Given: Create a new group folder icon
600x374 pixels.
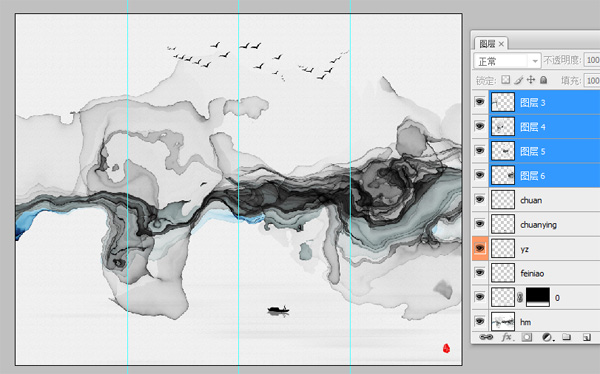Looking at the screenshot, I should (x=567, y=337).
